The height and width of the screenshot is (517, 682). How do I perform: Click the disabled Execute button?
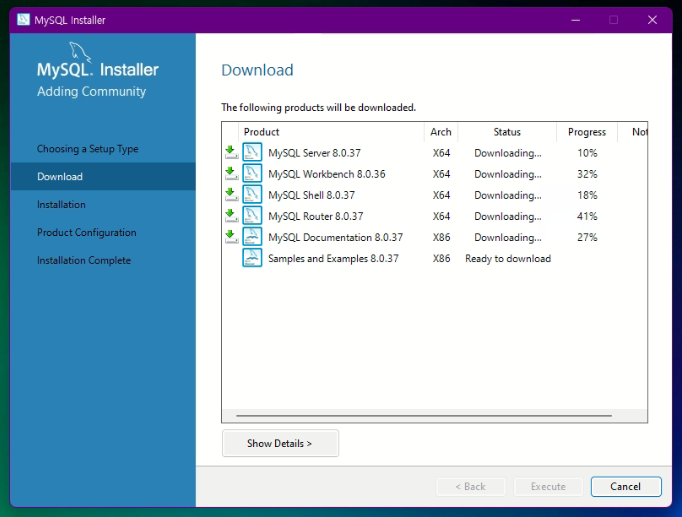(548, 487)
